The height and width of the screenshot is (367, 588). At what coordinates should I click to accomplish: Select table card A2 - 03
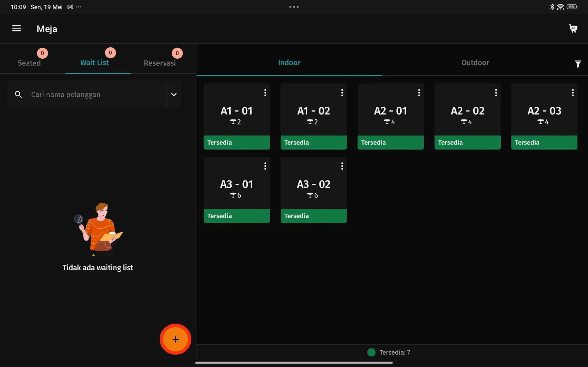tap(544, 116)
